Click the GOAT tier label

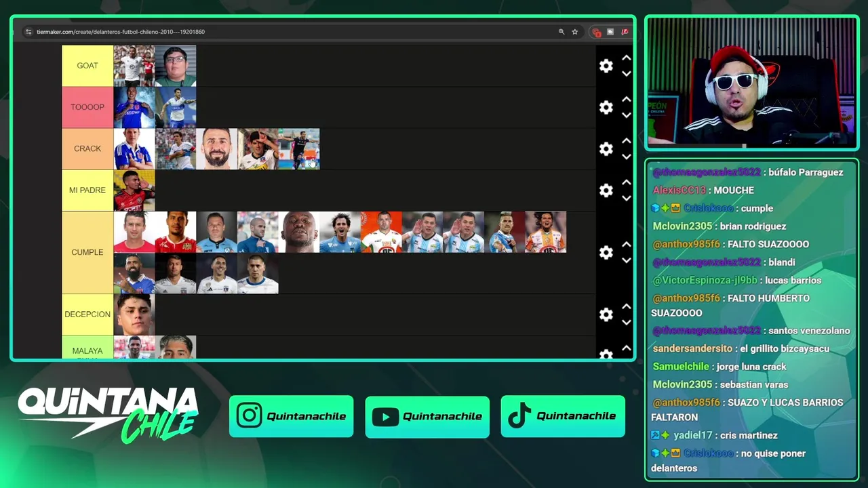tap(87, 66)
